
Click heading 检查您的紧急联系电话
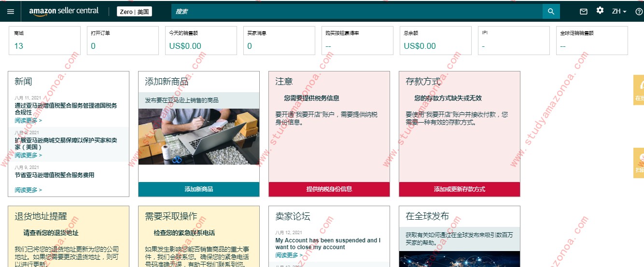(184, 233)
